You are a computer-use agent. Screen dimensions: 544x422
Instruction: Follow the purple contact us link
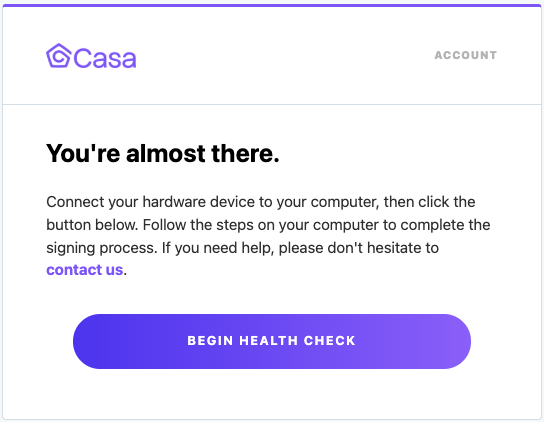pyautogui.click(x=85, y=270)
